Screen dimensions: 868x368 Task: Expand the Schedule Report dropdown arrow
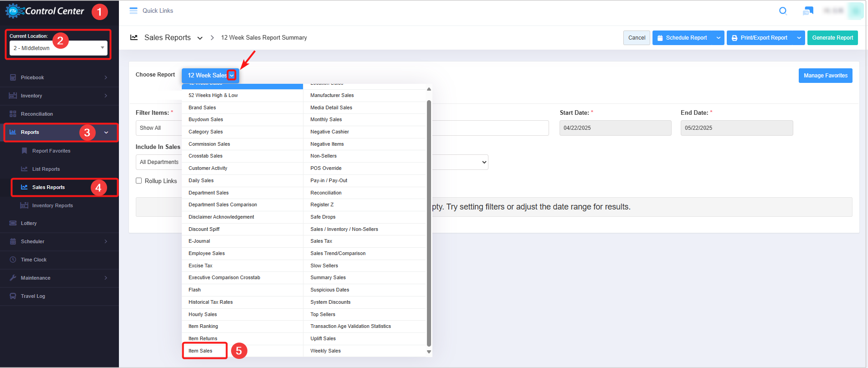(718, 38)
